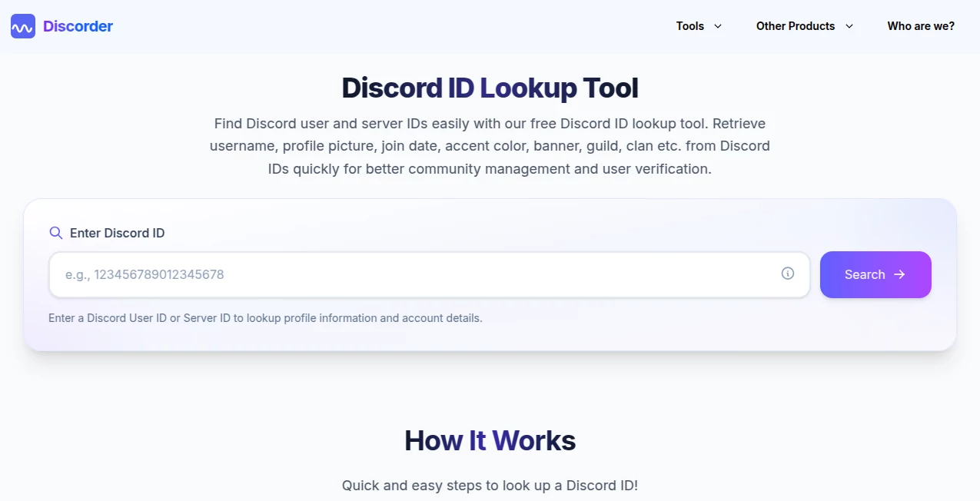Click the info circle icon in the ID field
This screenshot has height=501, width=980.
[x=787, y=273]
